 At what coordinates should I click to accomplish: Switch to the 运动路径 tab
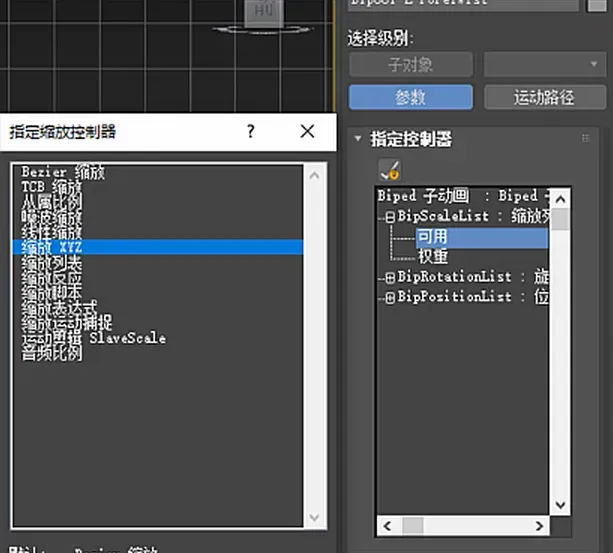(544, 97)
